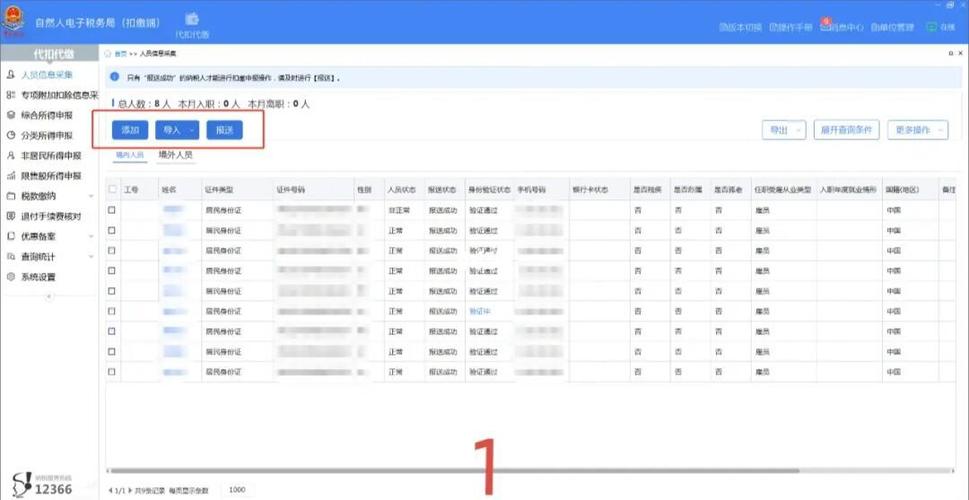
Task: Open 消息中心 with red badge
Action: point(841,27)
